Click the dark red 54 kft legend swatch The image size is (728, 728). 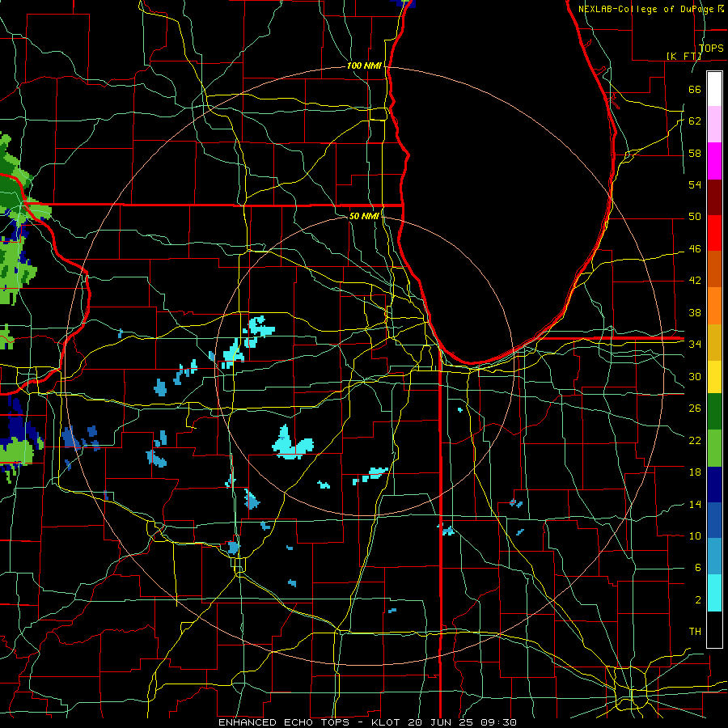tap(714, 197)
